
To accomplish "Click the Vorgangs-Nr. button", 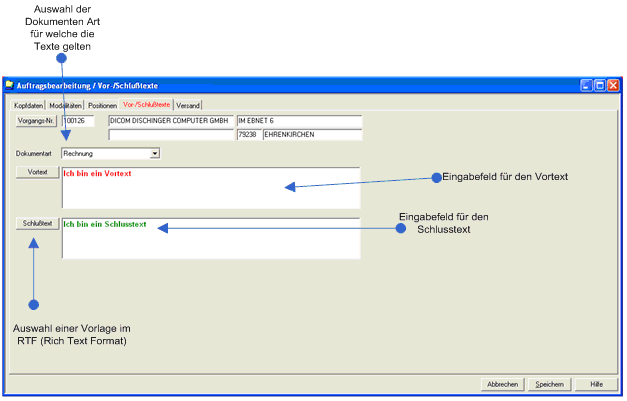I will pyautogui.click(x=36, y=121).
